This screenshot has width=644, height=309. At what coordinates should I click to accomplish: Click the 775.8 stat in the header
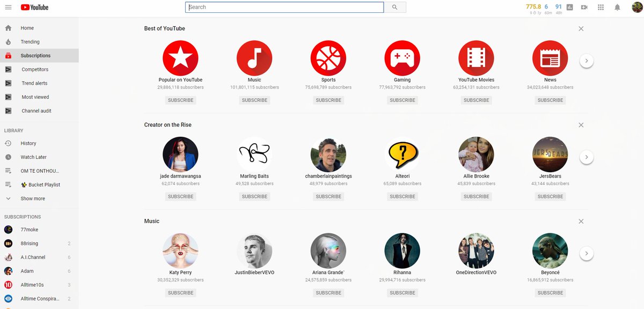[x=533, y=8]
